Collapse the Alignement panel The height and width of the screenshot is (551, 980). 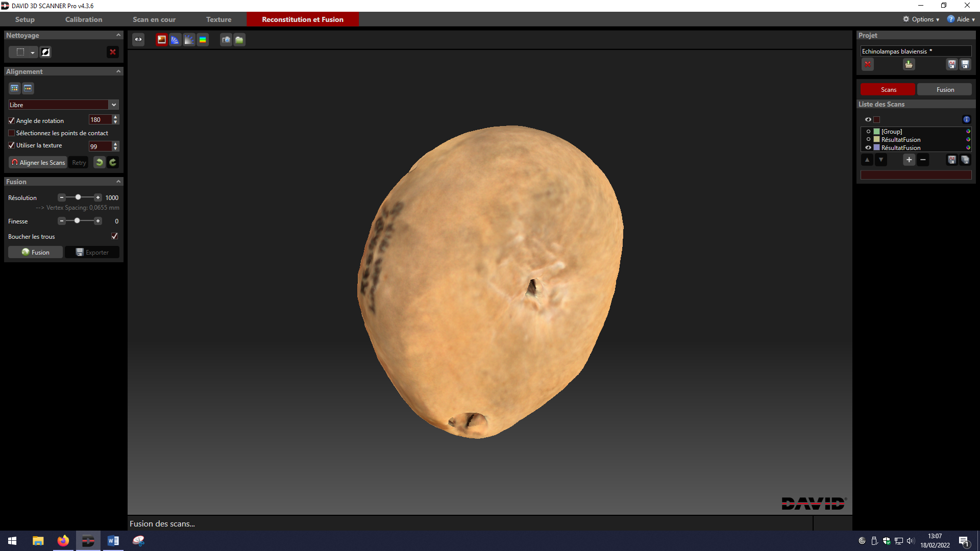coord(118,71)
